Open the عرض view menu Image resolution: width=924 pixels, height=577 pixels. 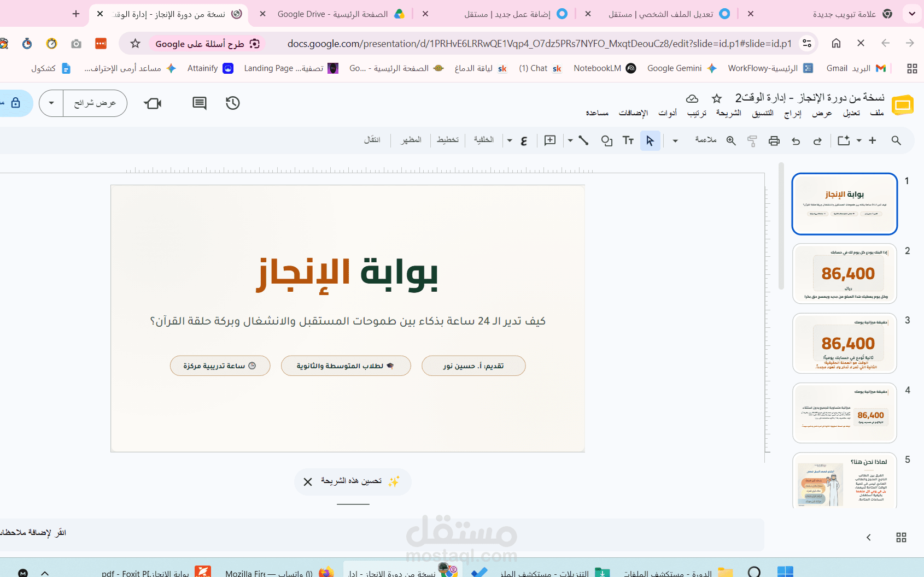(x=822, y=113)
